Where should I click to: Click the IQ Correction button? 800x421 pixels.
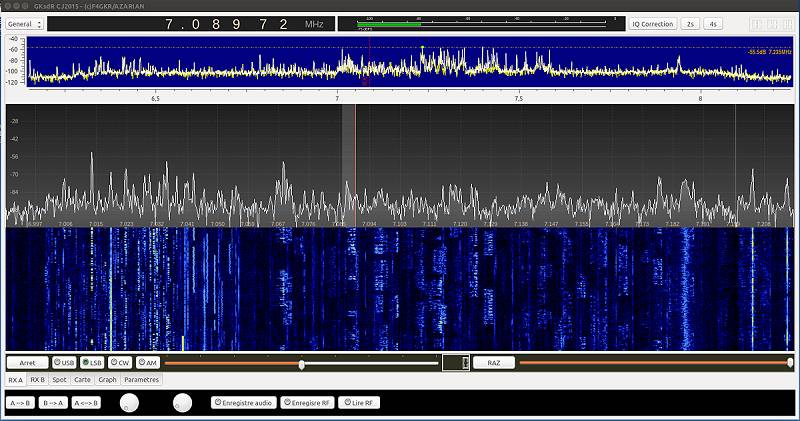[x=653, y=23]
